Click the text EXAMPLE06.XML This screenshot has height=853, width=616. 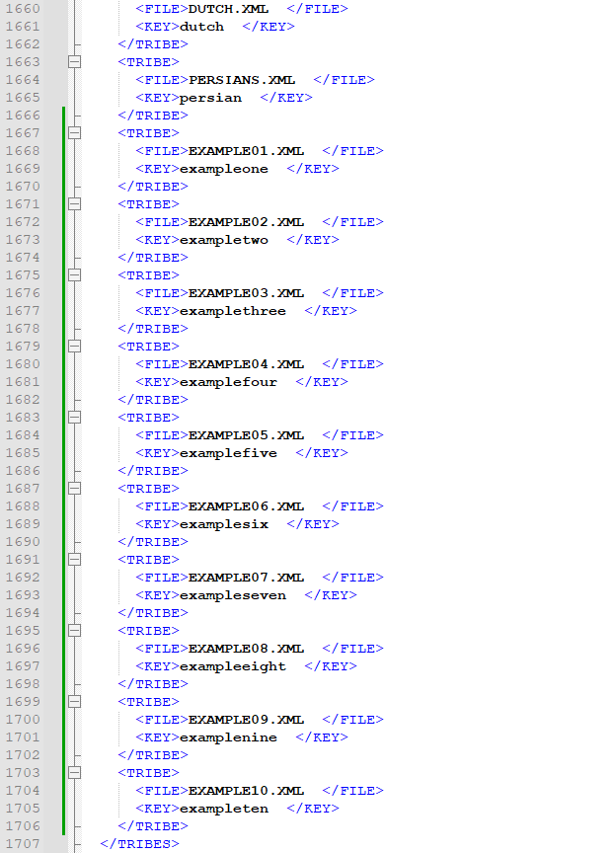coord(247,506)
